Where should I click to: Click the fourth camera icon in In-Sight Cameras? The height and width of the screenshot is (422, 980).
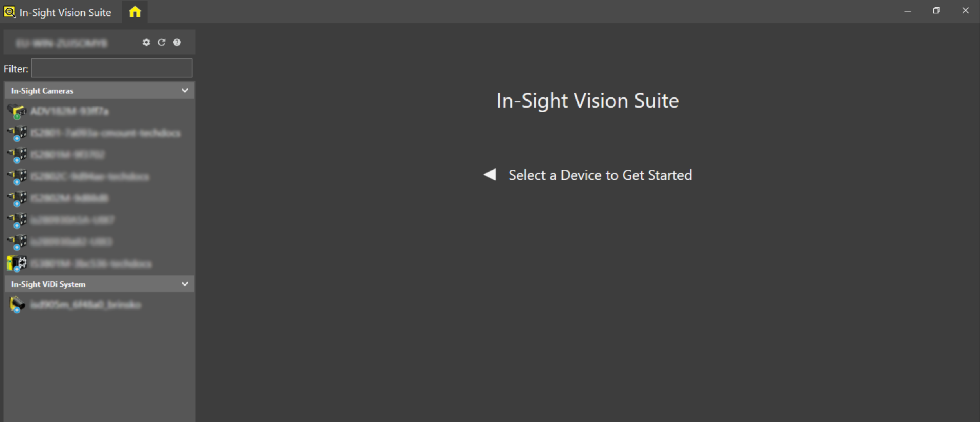17,177
